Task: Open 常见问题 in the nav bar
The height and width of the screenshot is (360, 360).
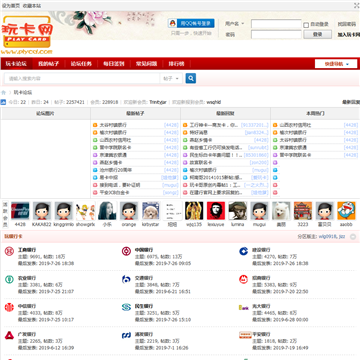Action: click(x=146, y=64)
